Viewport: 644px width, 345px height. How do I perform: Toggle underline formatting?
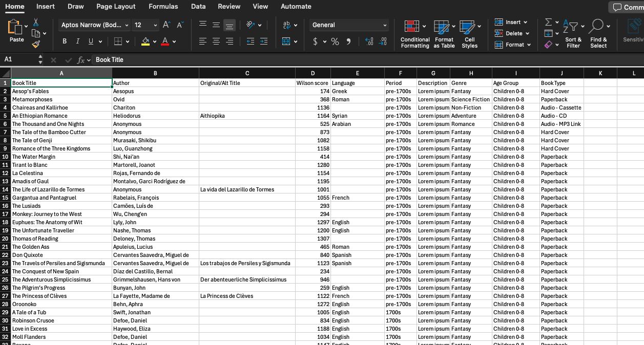coord(91,41)
